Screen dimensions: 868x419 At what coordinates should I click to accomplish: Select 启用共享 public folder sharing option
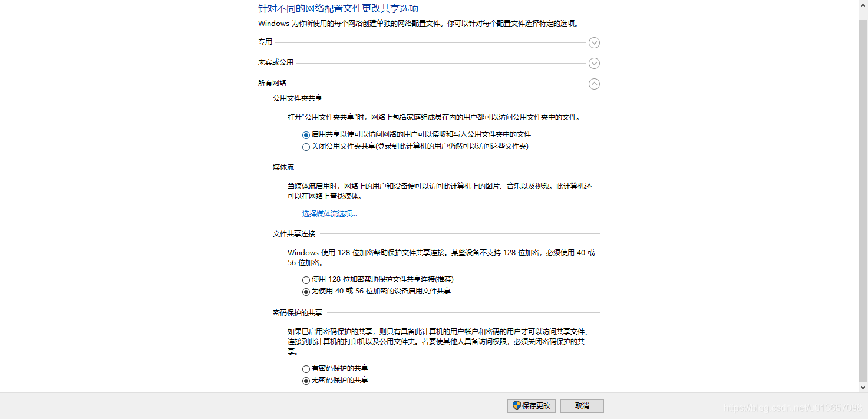tap(306, 135)
